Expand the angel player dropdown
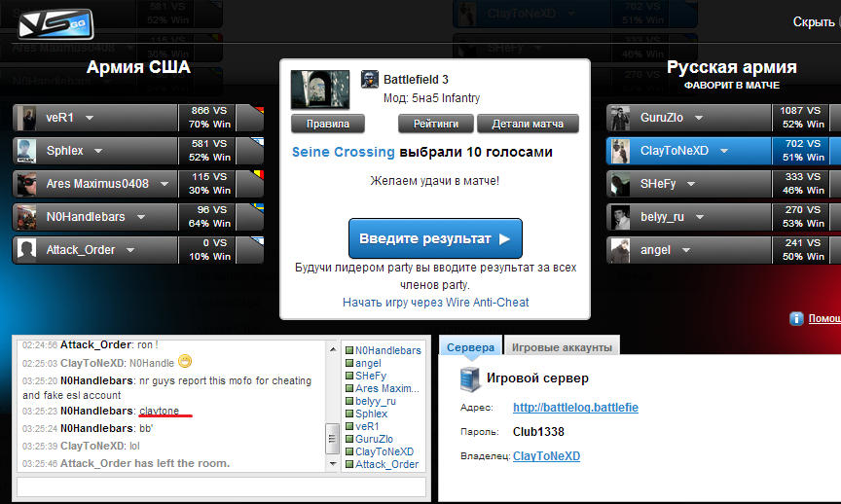This screenshot has height=504, width=841. tap(685, 250)
